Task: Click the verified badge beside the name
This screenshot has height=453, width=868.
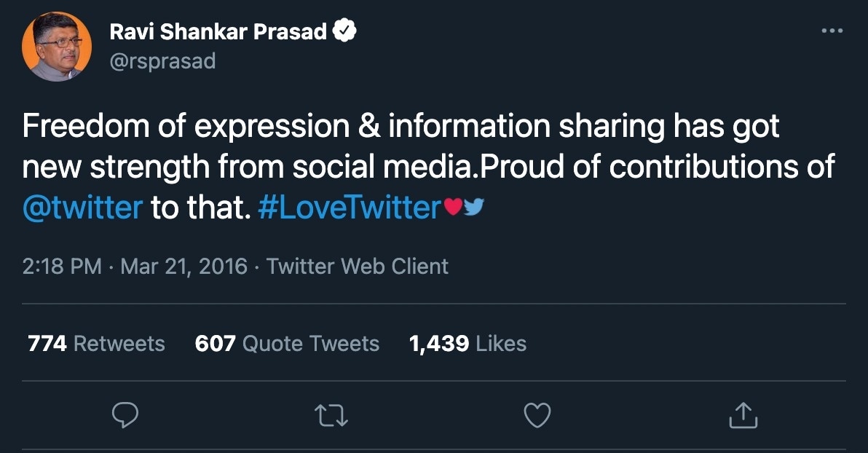Action: tap(344, 31)
